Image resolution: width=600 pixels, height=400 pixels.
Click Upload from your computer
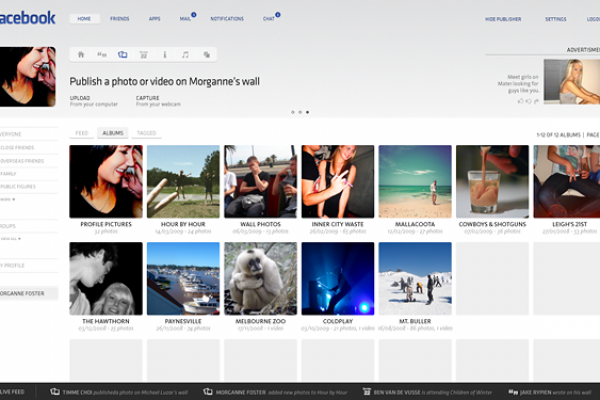94,101
